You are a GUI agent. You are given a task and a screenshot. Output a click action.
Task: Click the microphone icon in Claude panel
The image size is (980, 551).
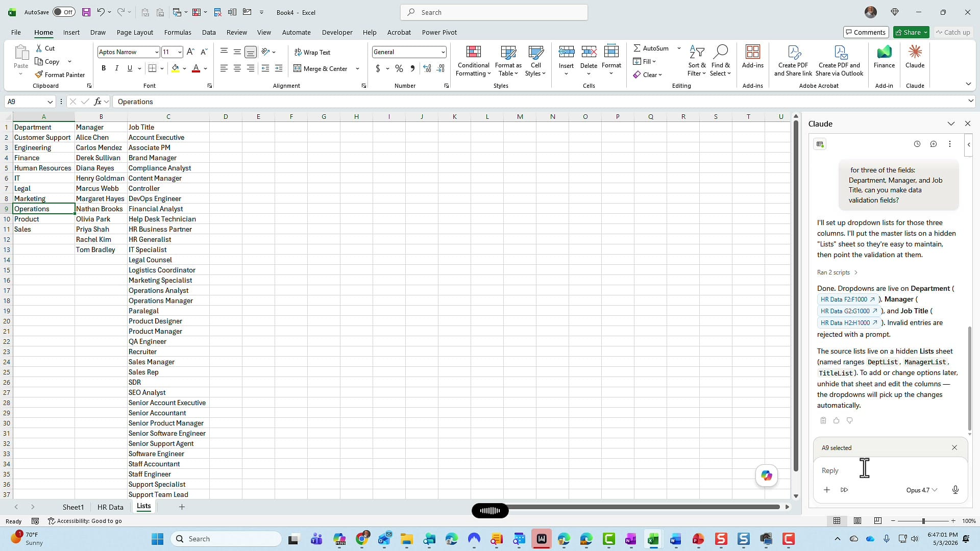point(955,490)
